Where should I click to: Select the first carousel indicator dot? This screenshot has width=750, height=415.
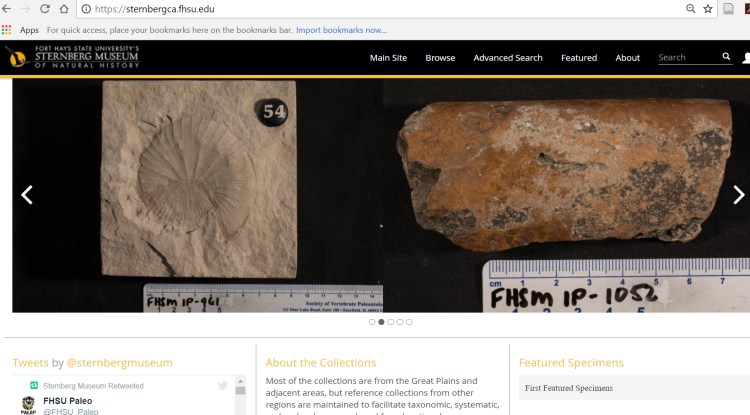(372, 322)
